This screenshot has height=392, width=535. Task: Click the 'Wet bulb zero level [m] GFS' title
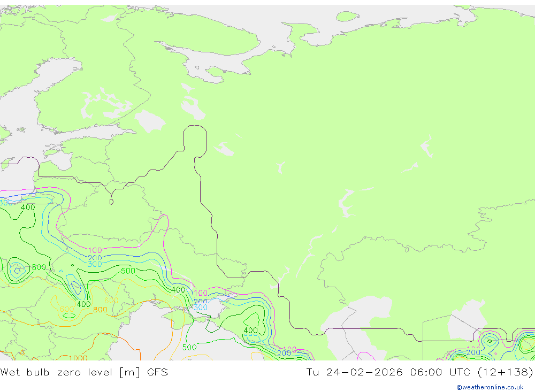pyautogui.click(x=84, y=372)
